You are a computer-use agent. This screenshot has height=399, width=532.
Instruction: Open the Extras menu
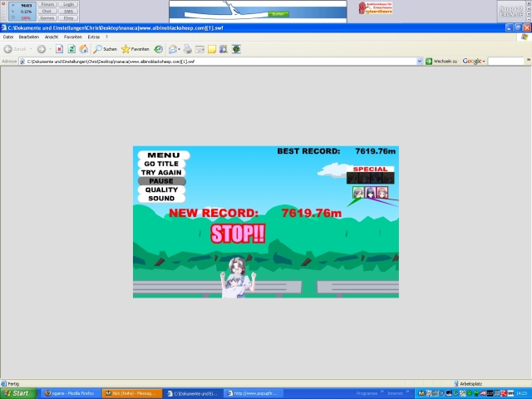94,37
